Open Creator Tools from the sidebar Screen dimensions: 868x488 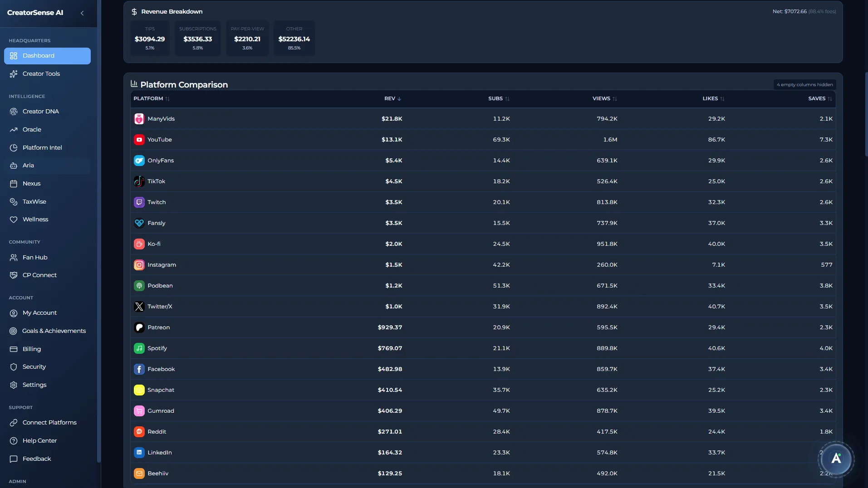pyautogui.click(x=41, y=73)
